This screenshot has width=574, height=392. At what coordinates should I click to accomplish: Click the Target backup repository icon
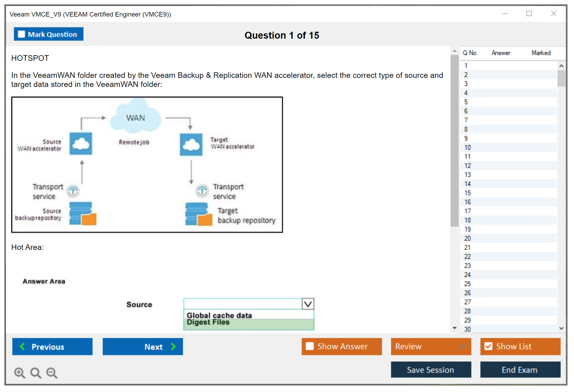(198, 214)
